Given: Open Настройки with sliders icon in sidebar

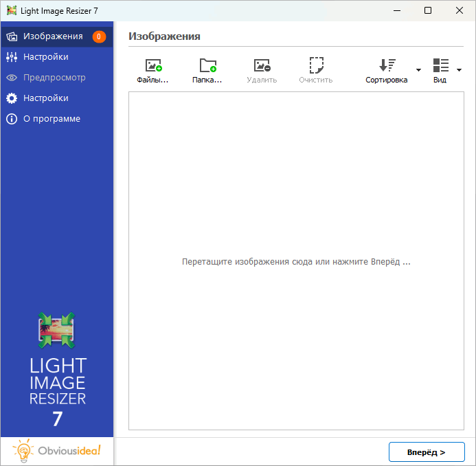Looking at the screenshot, I should point(57,57).
